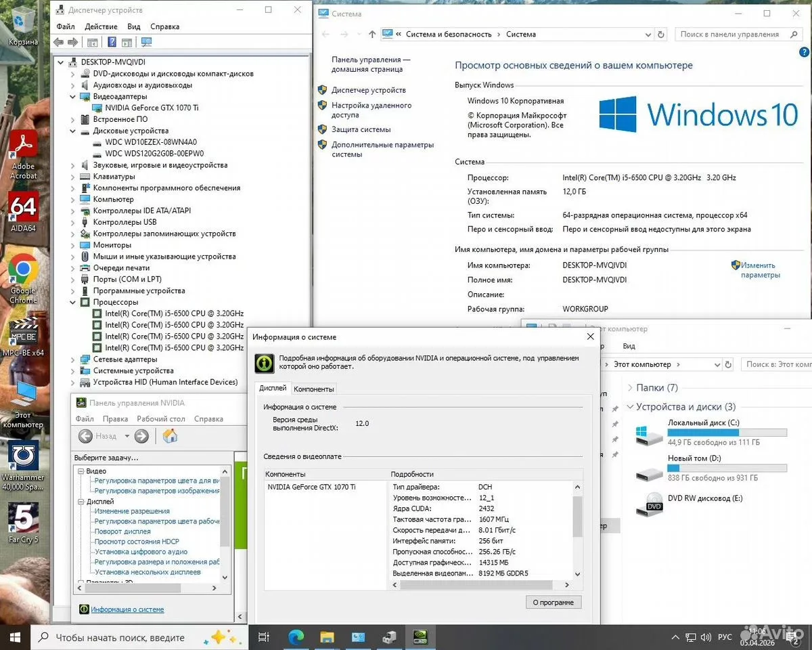This screenshot has height=650, width=812.
Task: Open Explorer address bar dropdown arrow
Action: pyautogui.click(x=718, y=364)
